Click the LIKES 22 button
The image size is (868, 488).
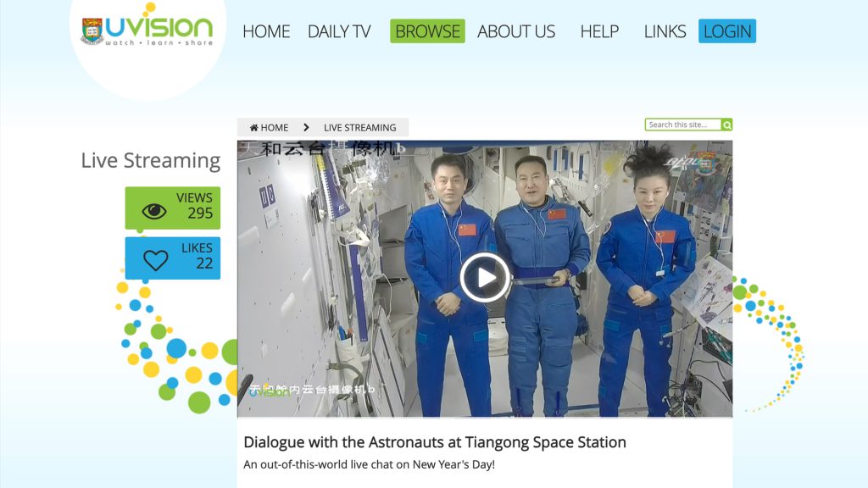pyautogui.click(x=173, y=258)
